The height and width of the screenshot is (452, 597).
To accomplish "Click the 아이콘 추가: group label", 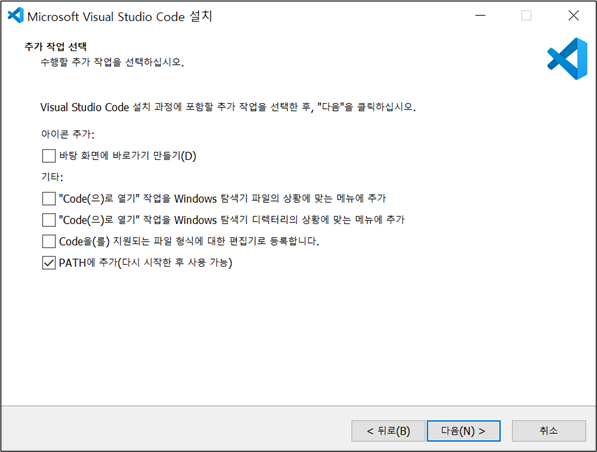I will click(67, 134).
